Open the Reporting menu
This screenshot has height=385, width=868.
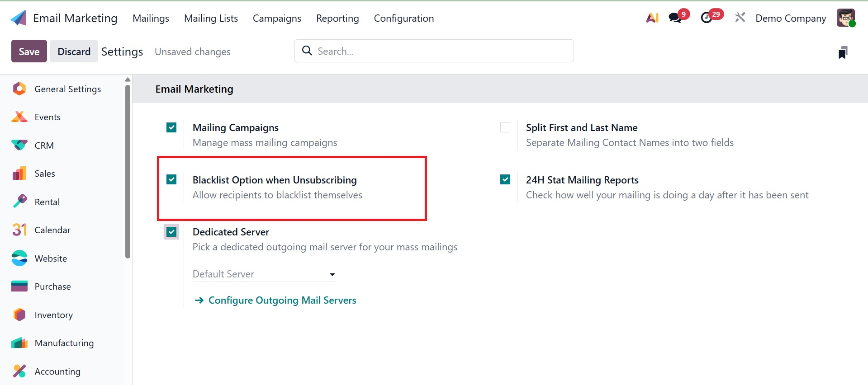point(337,19)
